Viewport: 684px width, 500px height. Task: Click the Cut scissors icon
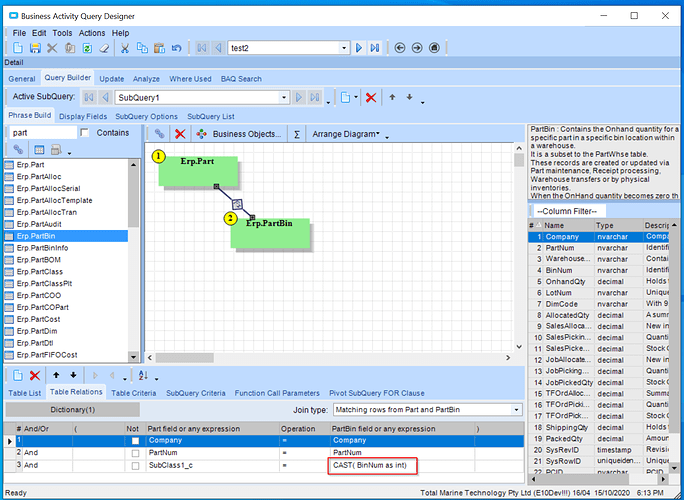click(x=125, y=48)
